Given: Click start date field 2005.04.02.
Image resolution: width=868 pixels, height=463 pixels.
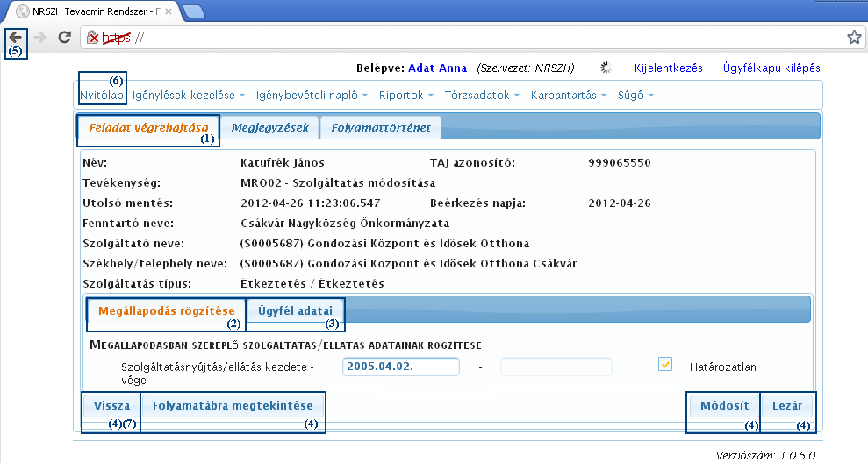Looking at the screenshot, I should click(401, 367).
